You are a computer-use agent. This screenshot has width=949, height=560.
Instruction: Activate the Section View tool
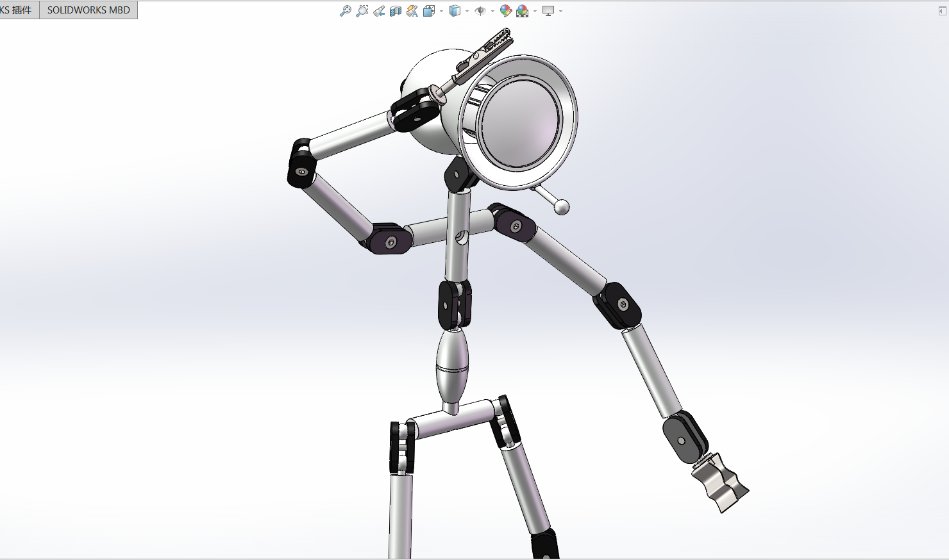pos(396,11)
